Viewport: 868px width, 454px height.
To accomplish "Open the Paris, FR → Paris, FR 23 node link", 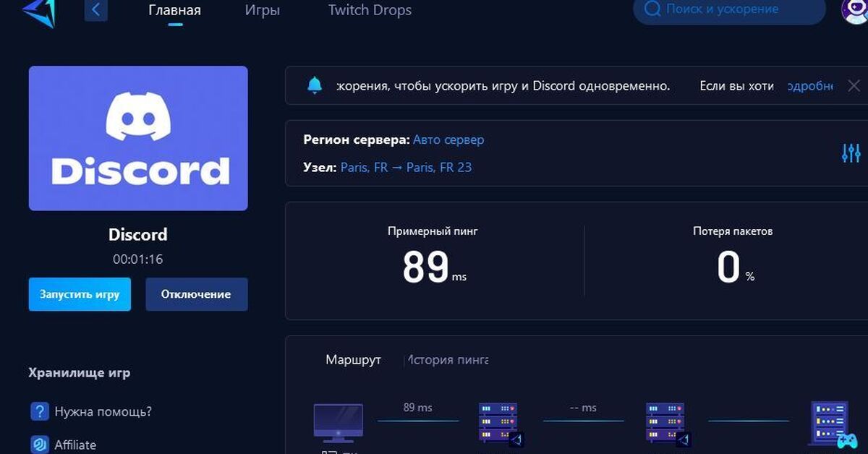I will point(406,167).
